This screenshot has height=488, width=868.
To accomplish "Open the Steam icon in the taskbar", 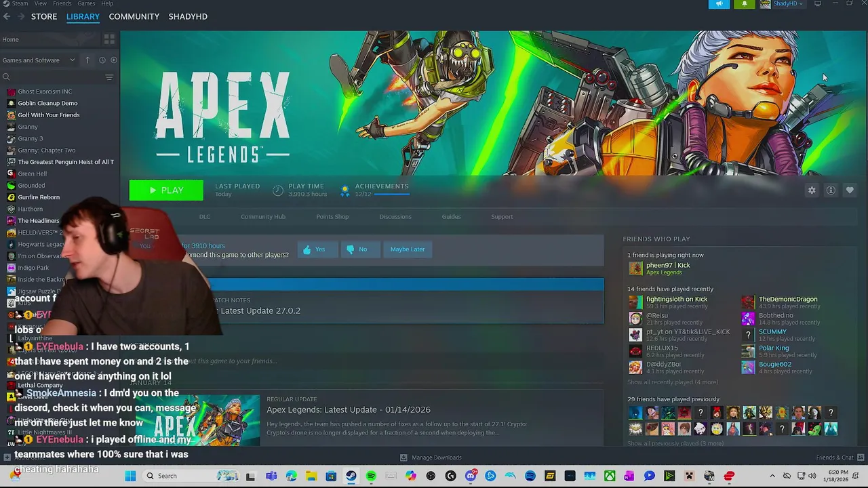I will [x=351, y=476].
